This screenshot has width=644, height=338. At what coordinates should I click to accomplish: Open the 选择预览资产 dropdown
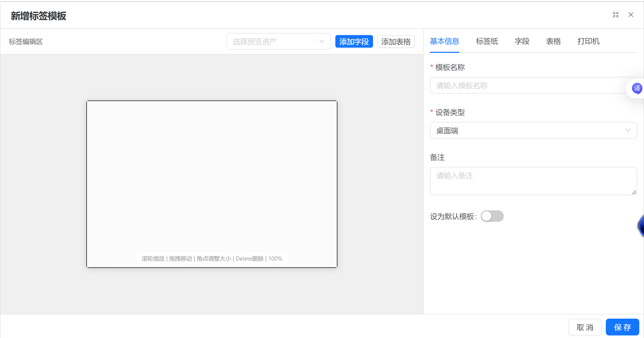279,41
